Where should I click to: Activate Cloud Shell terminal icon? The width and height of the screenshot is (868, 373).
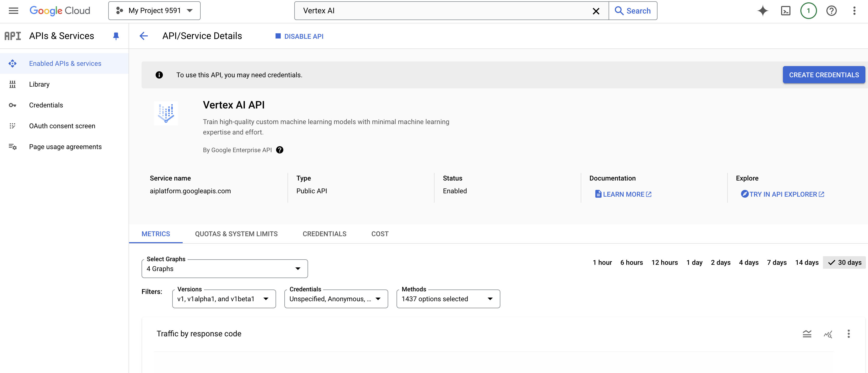[786, 11]
